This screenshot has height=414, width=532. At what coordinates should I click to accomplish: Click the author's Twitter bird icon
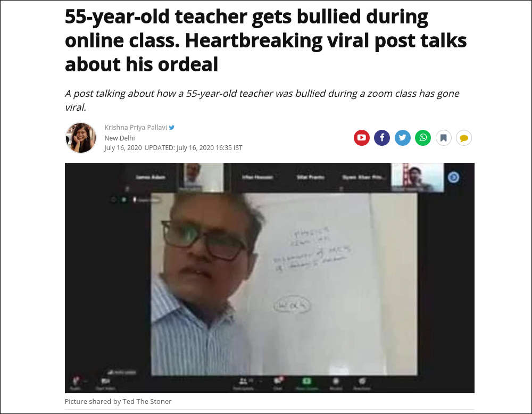(172, 128)
